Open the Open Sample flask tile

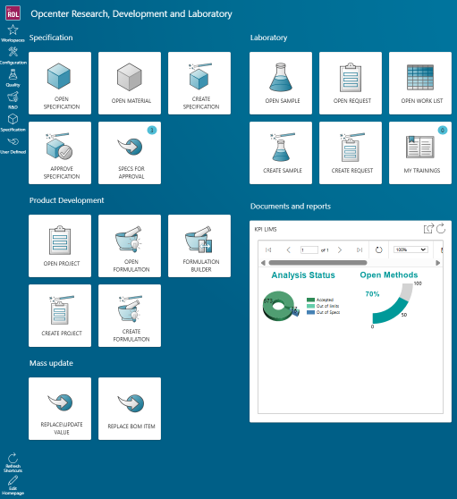[x=281, y=83]
